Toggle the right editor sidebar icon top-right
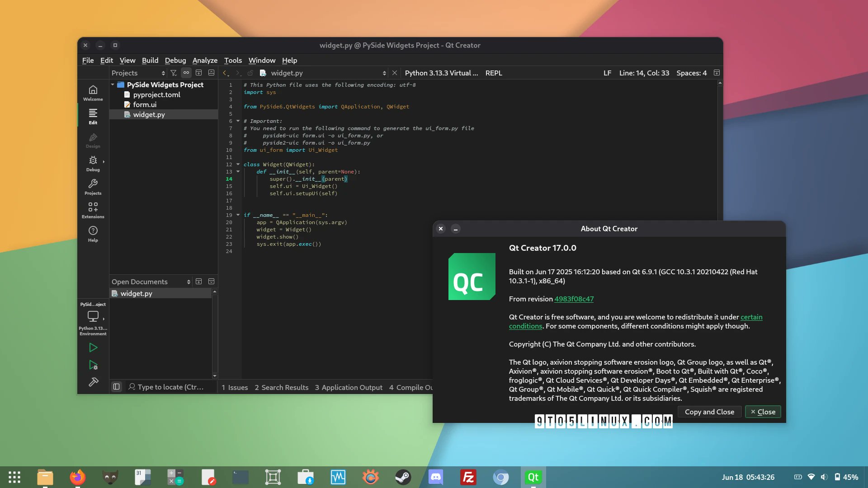The height and width of the screenshot is (488, 868). click(717, 72)
